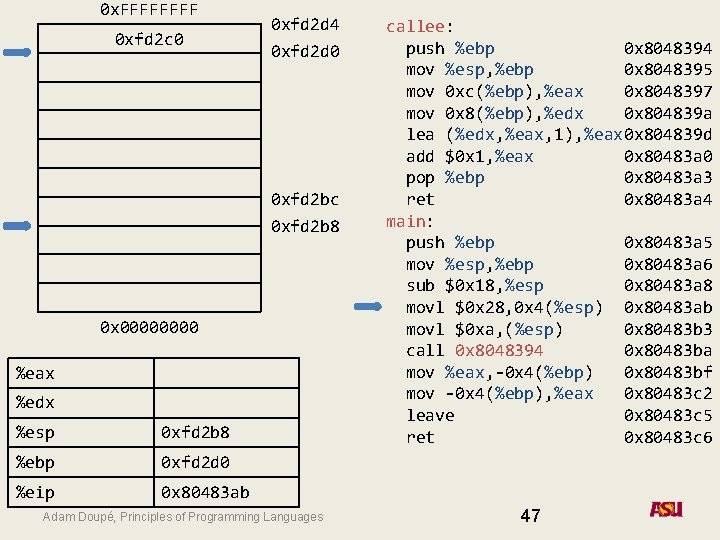Select the instruction "pop %ebp"
The width and height of the screenshot is (720, 540).
pyautogui.click(x=445, y=178)
